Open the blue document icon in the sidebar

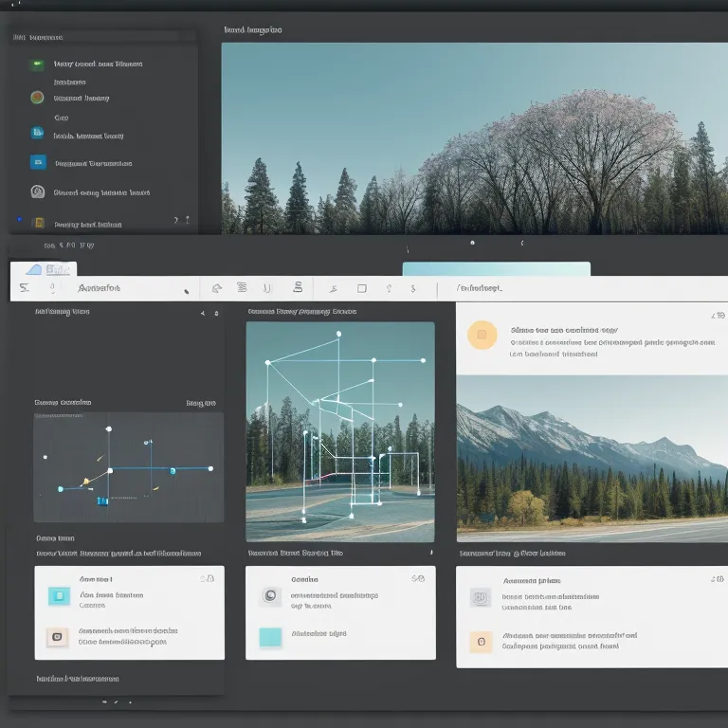(37, 133)
